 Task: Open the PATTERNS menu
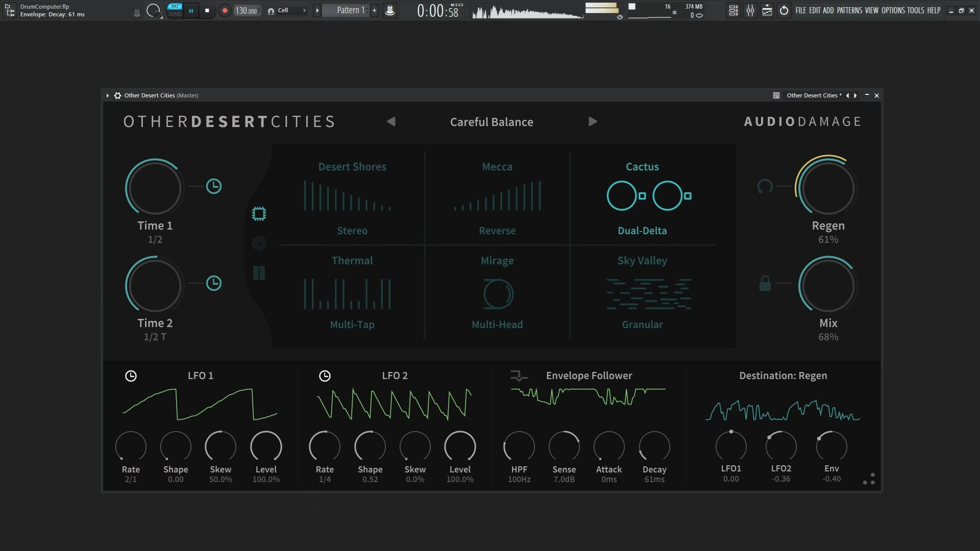click(x=849, y=10)
